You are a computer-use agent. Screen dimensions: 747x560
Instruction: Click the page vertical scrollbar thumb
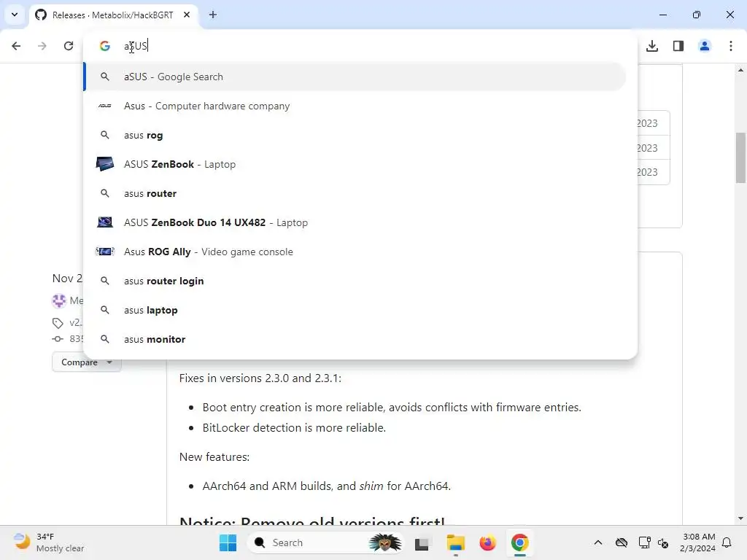coord(740,157)
